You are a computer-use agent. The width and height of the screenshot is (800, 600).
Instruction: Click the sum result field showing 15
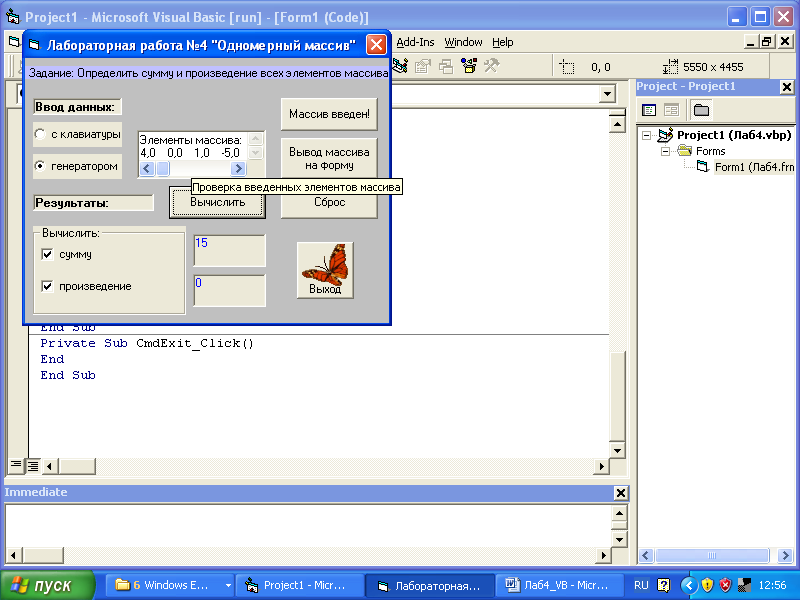(x=230, y=251)
